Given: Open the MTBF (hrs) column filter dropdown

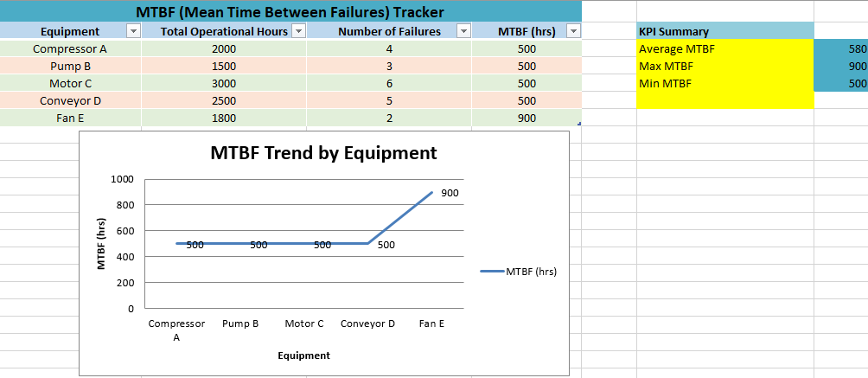Looking at the screenshot, I should tap(572, 31).
